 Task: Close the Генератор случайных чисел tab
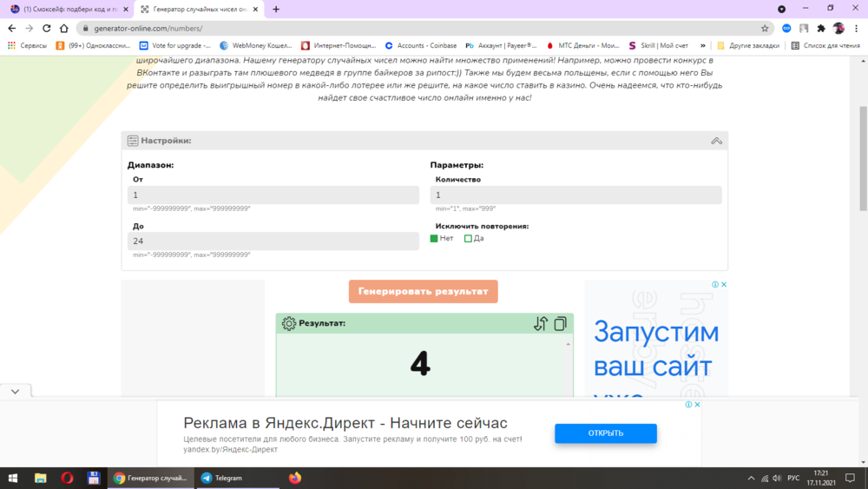[255, 10]
